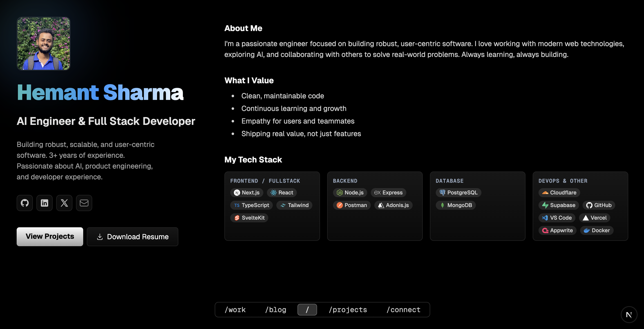The image size is (644, 329).
Task: Click Hemant Sharma's profile photo
Action: tap(43, 43)
